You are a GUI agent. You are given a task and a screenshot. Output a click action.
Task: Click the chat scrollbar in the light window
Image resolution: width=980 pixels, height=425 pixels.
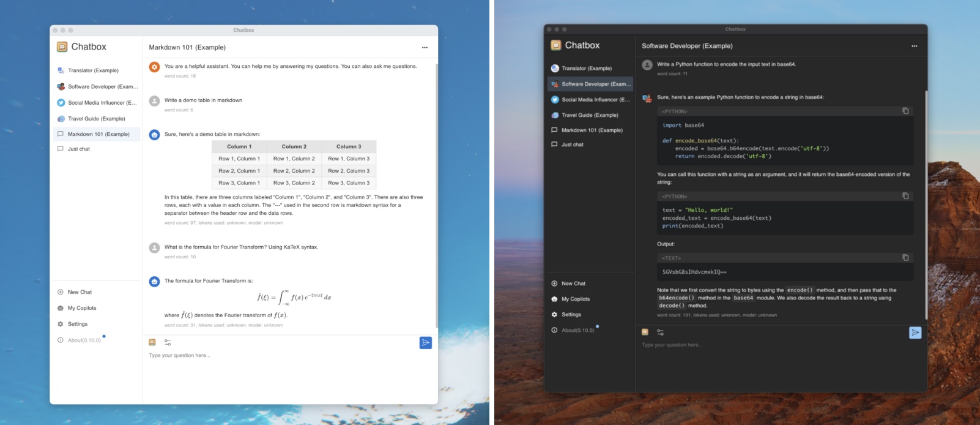tap(436, 196)
